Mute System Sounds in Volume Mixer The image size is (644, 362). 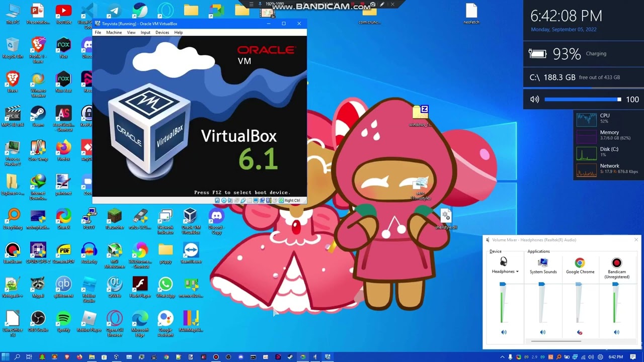(542, 332)
